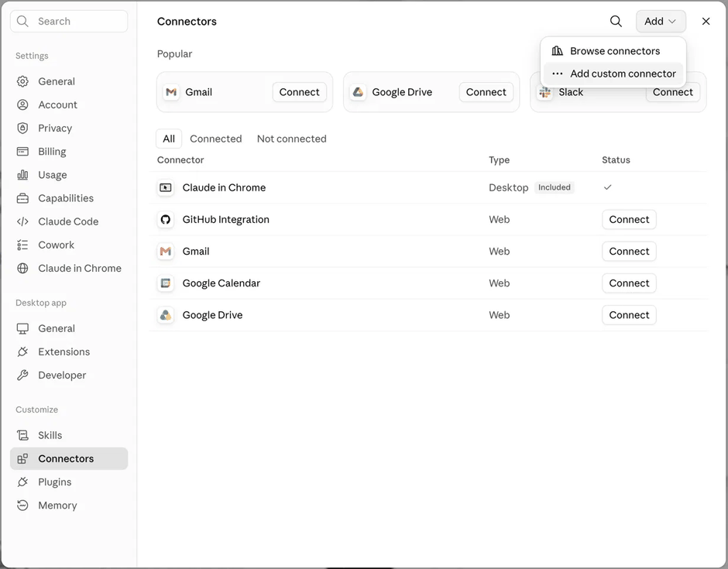728x569 pixels.
Task: Click the Google Drive logo in Popular card
Action: click(x=358, y=92)
